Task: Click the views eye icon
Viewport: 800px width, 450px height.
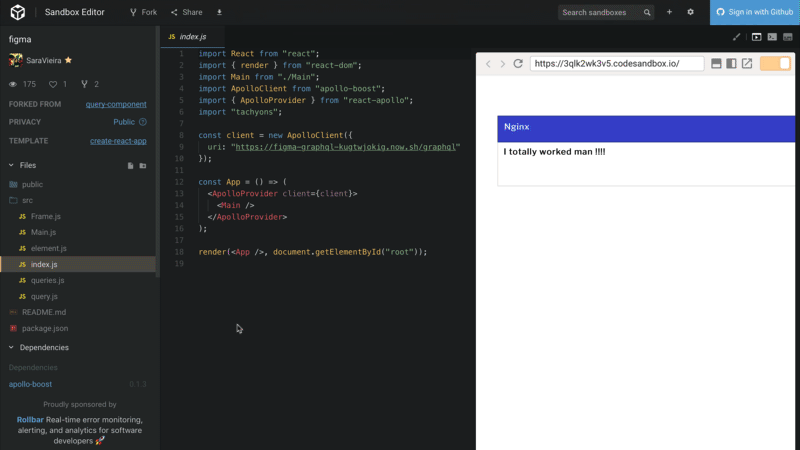Action: tap(13, 84)
